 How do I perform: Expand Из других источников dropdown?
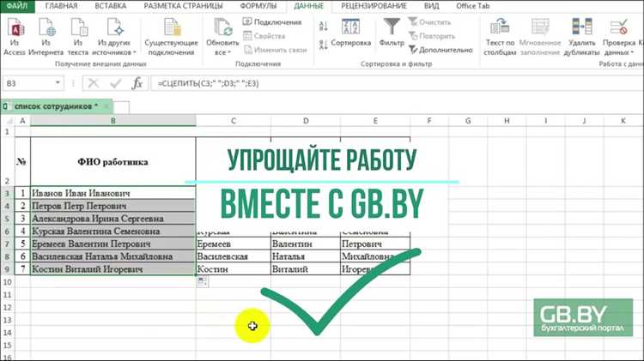pos(114,37)
